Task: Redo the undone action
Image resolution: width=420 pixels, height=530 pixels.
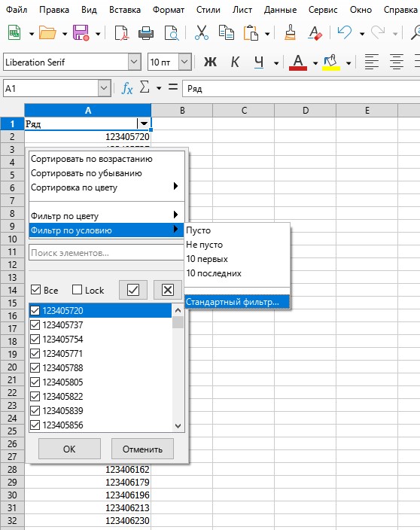Action: (x=378, y=33)
